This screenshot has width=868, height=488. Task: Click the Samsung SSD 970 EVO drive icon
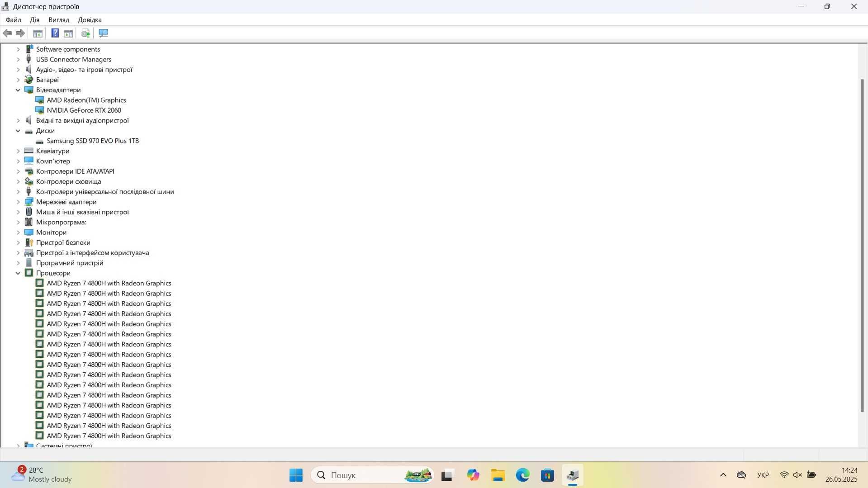(40, 141)
